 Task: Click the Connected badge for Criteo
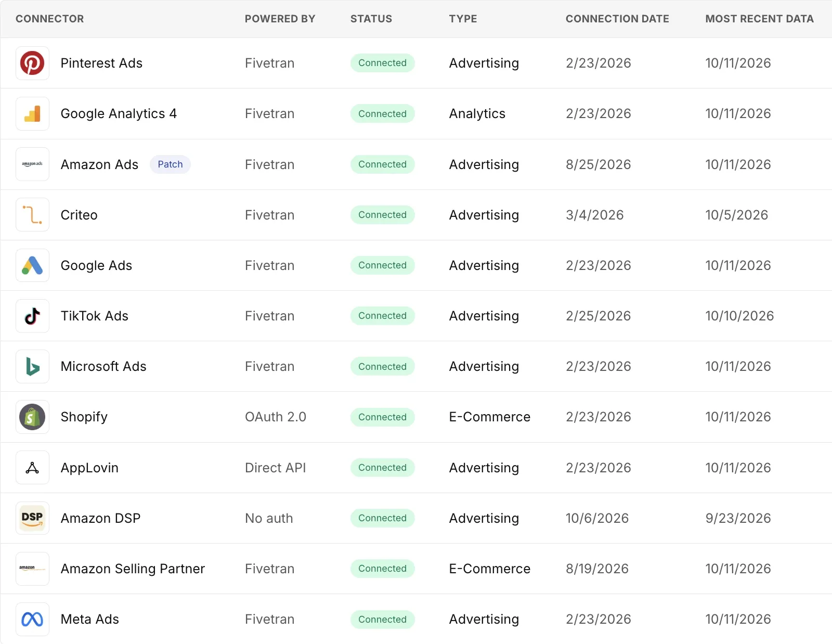(382, 215)
